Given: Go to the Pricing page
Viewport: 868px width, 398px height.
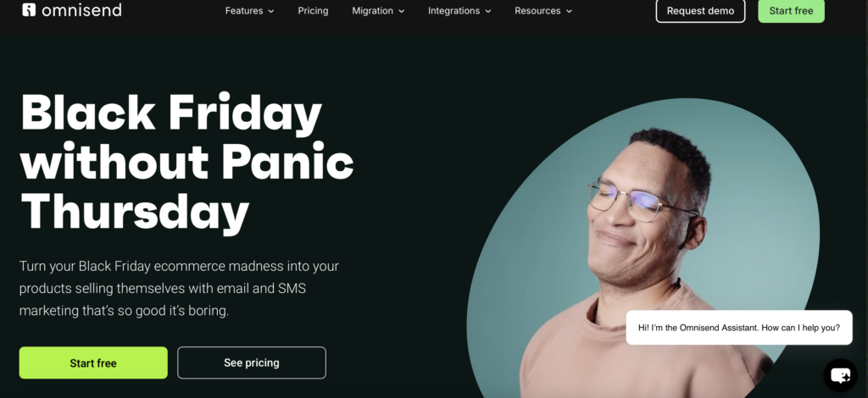Looking at the screenshot, I should point(313,10).
